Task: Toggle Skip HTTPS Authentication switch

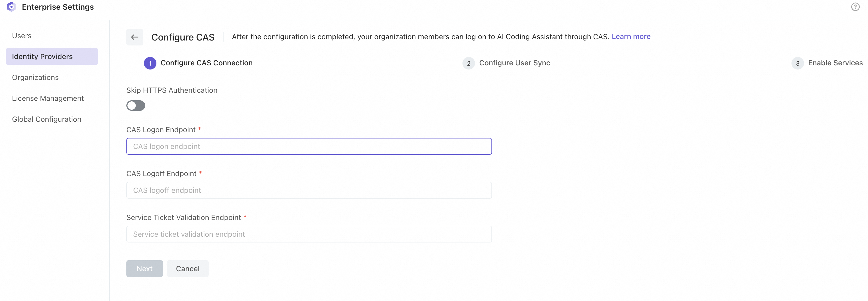Action: [x=136, y=106]
